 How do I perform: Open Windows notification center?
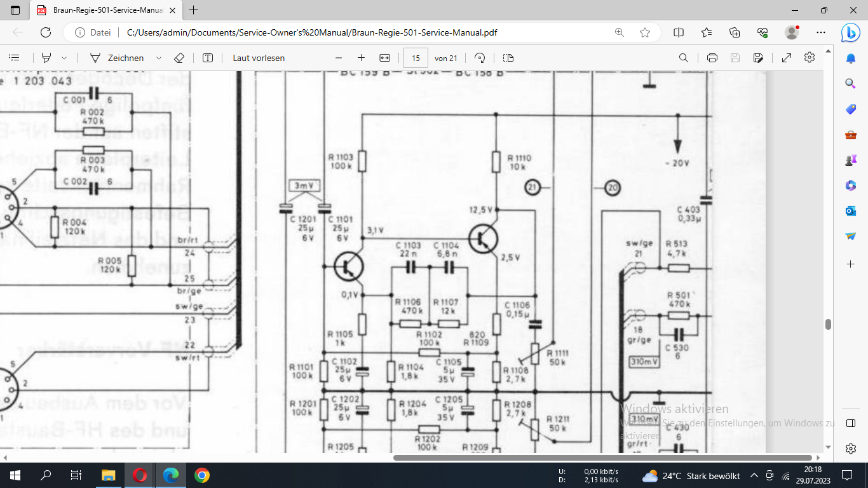[x=847, y=475]
